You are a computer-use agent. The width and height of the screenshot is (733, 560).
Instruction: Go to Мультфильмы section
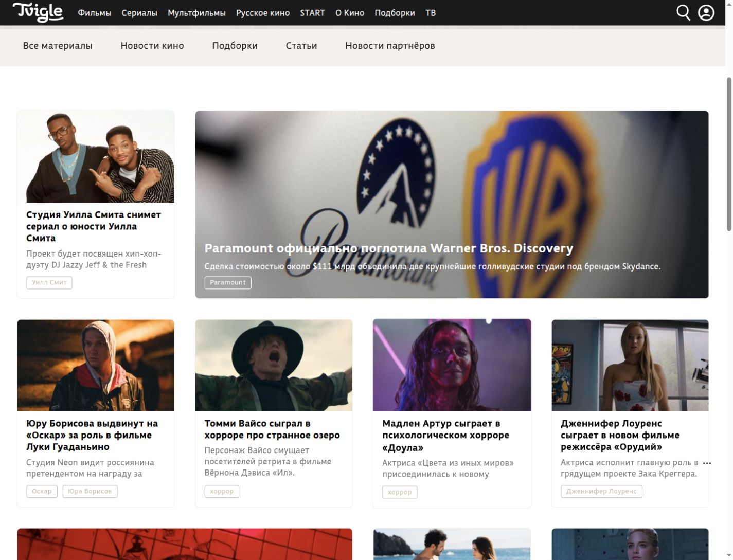pyautogui.click(x=196, y=13)
